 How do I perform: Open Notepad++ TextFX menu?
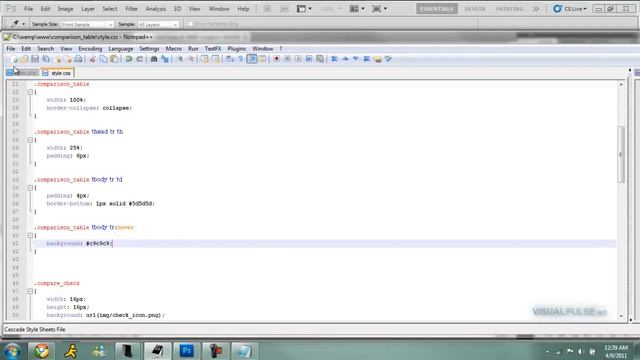(x=213, y=49)
